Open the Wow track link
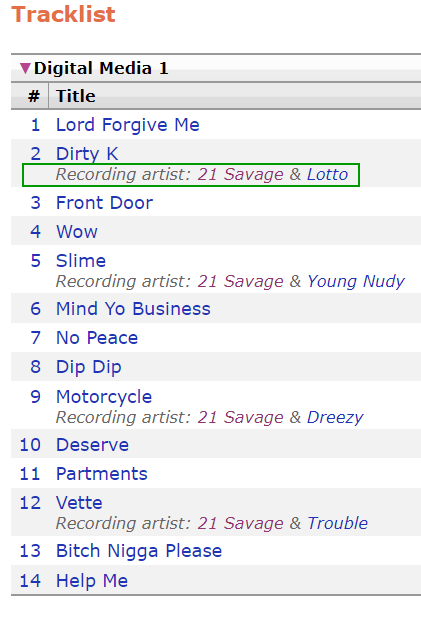Viewport: 421px width, 617px height. [x=77, y=232]
